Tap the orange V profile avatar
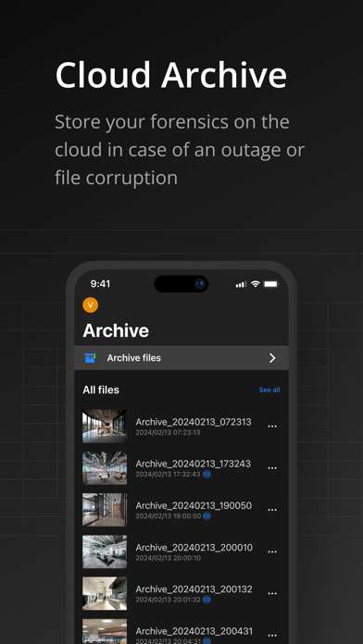The height and width of the screenshot is (644, 363). click(91, 305)
